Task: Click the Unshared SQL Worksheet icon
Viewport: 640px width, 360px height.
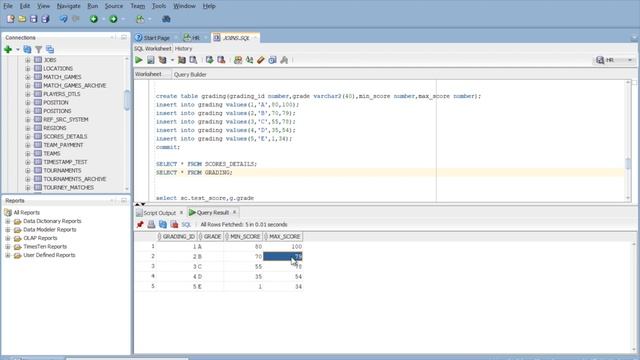Action: [x=238, y=60]
